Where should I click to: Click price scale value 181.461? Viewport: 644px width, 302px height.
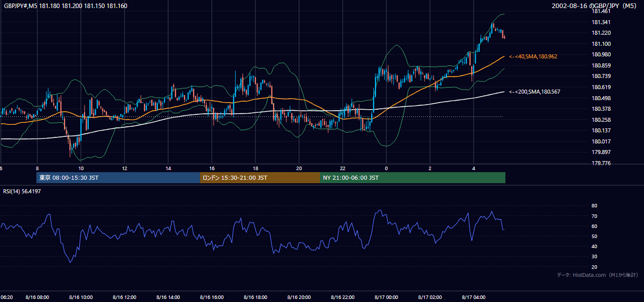[x=601, y=11]
